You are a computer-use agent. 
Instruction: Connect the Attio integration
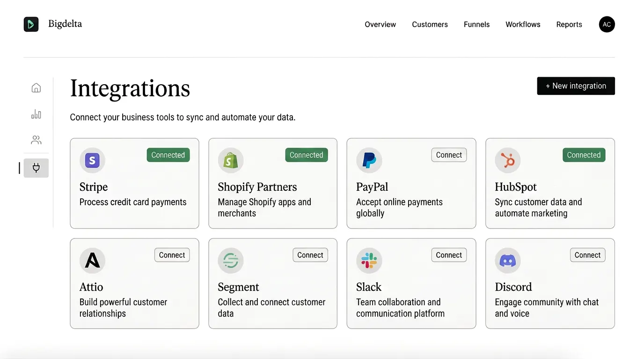pos(172,255)
